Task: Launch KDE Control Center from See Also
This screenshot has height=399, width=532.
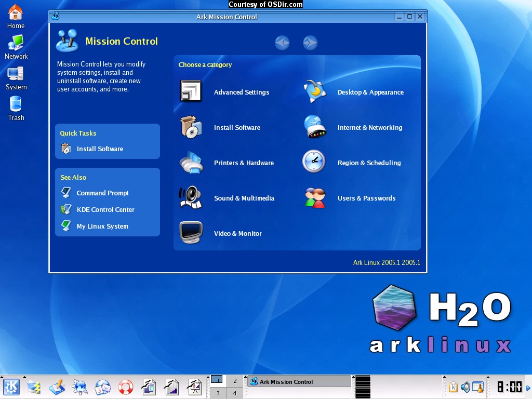Action: [x=98, y=209]
